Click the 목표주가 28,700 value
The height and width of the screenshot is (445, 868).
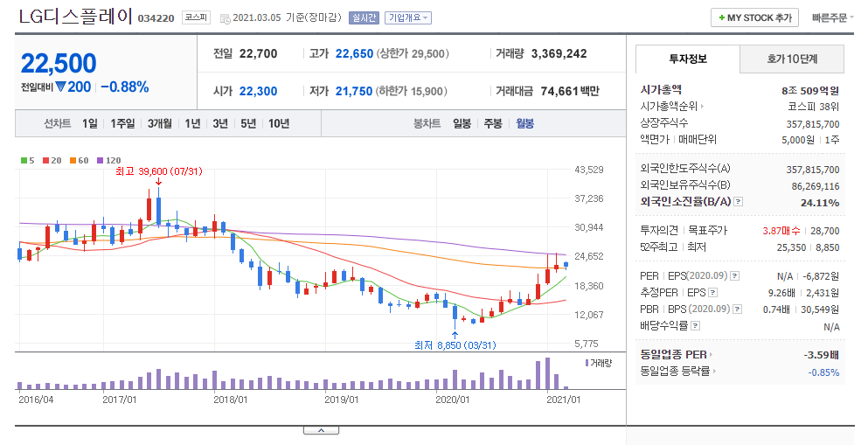click(825, 231)
